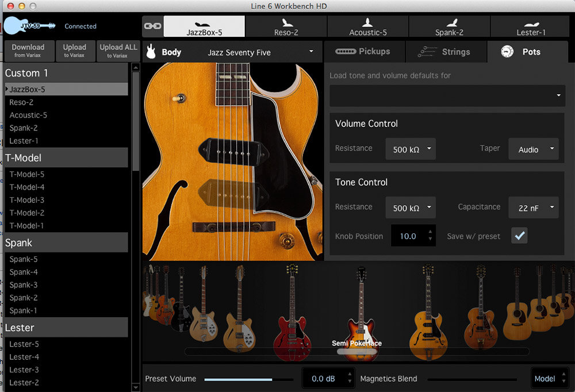Open the Volume Control Resistance dropdown
Viewport: 575px width, 392px height.
click(x=411, y=149)
